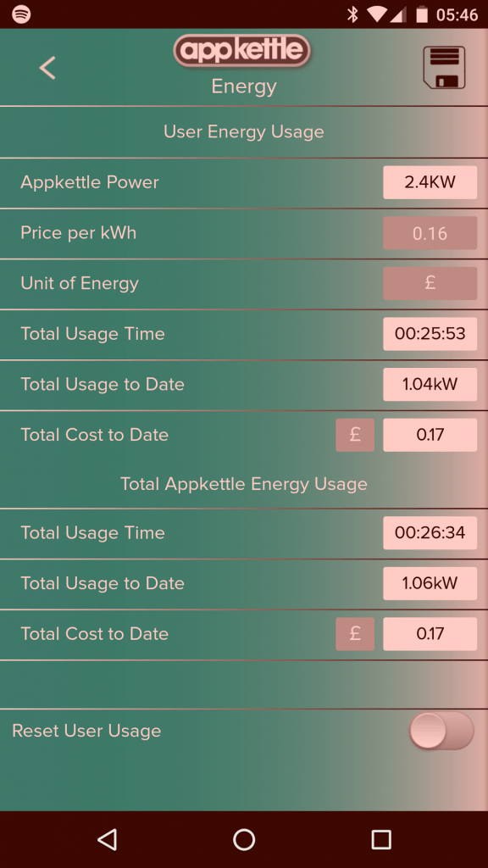This screenshot has height=868, width=488.
Task: Open the Price per kWh selector
Action: coord(430,233)
